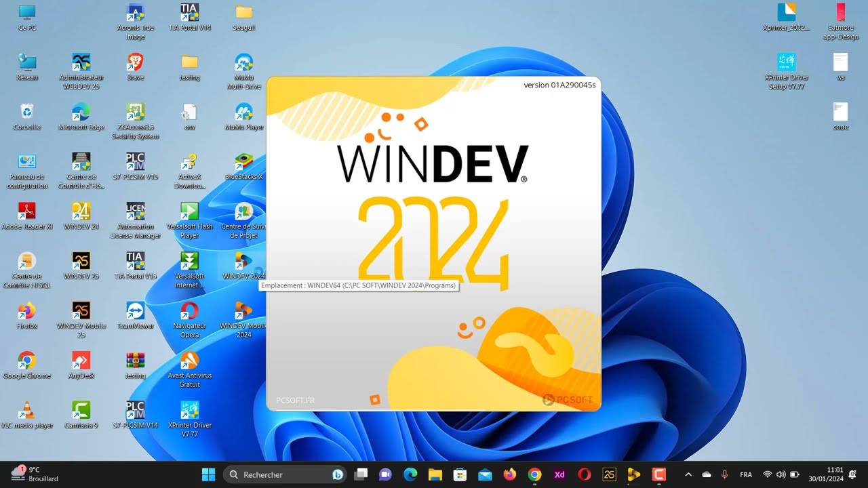868x488 pixels.
Task: Select the Seagull folder on the desktop
Action: 243,17
